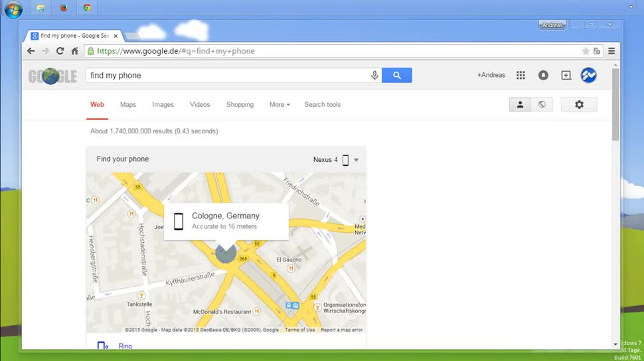Viewport: 644px width, 361px height.
Task: Open the Google apps grid
Action: click(x=521, y=76)
